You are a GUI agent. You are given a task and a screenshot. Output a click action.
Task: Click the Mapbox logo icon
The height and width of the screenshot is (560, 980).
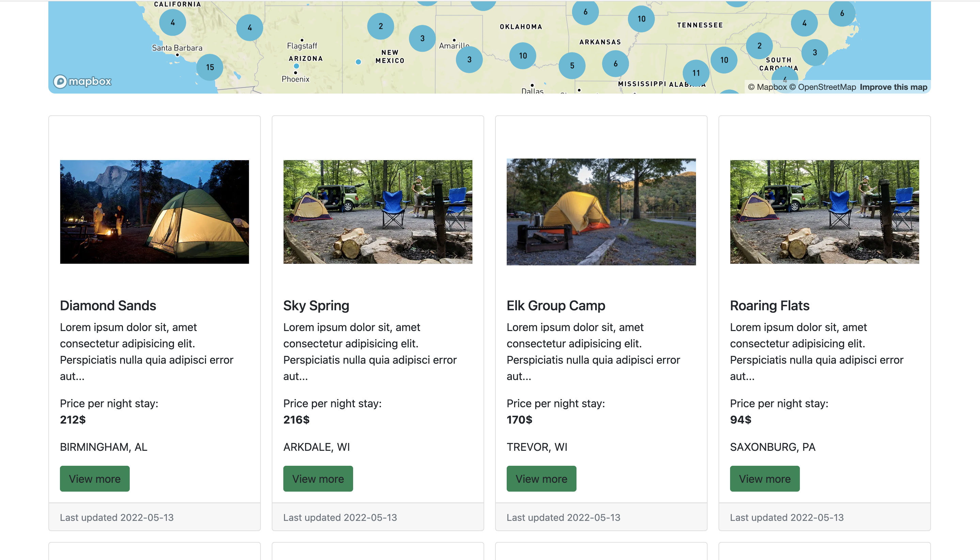pos(61,82)
